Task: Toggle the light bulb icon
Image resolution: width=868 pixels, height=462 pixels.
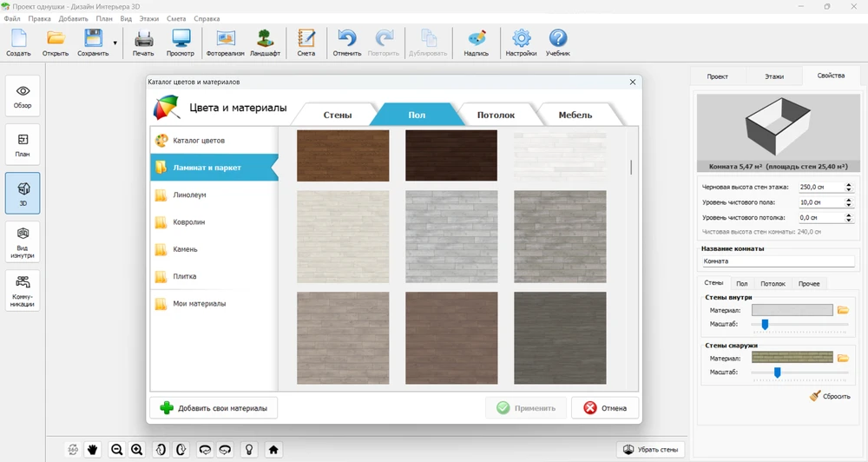Action: [249, 450]
